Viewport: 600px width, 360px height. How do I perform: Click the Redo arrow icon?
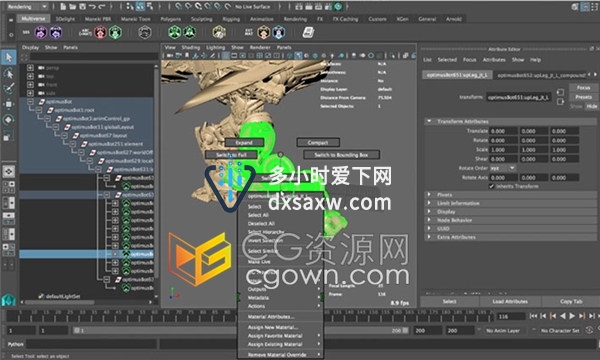click(102, 7)
